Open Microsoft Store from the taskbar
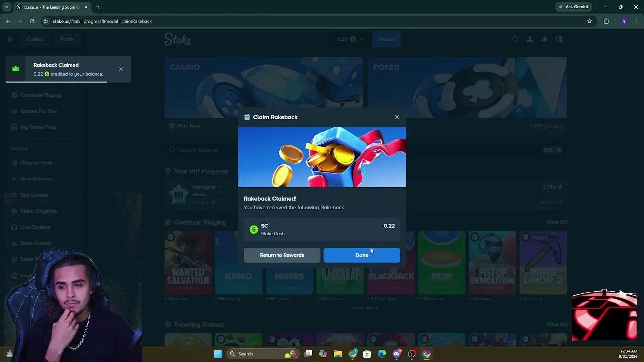The width and height of the screenshot is (644, 362). click(x=367, y=354)
